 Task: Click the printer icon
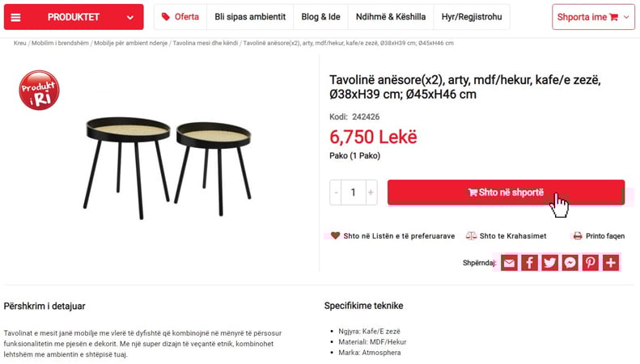pyautogui.click(x=577, y=236)
